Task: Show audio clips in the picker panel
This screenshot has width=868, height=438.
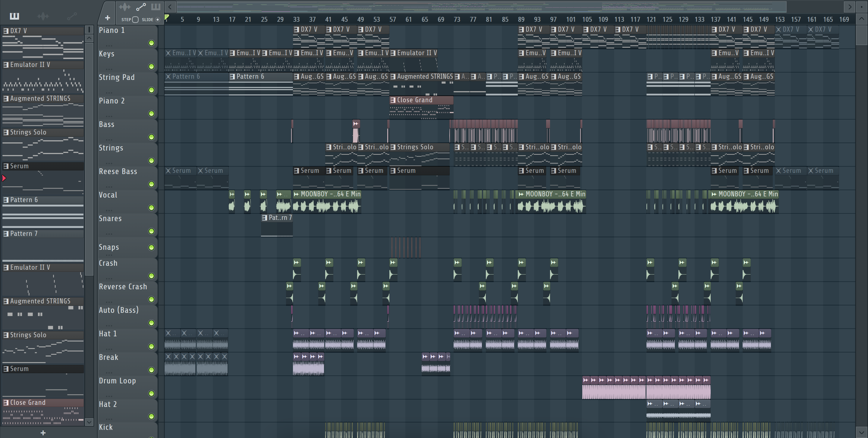Action: click(x=43, y=16)
